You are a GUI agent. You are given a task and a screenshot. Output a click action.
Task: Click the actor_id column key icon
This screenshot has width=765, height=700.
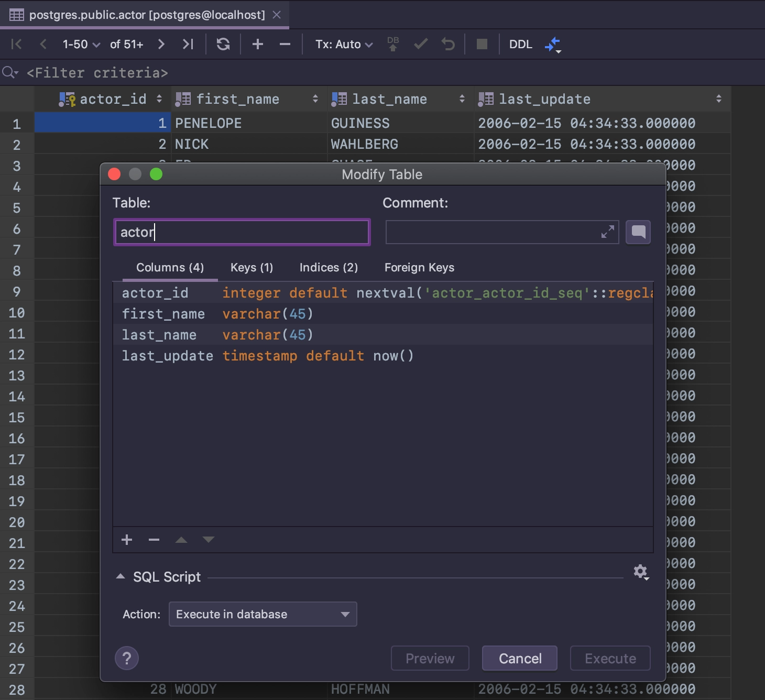(67, 99)
